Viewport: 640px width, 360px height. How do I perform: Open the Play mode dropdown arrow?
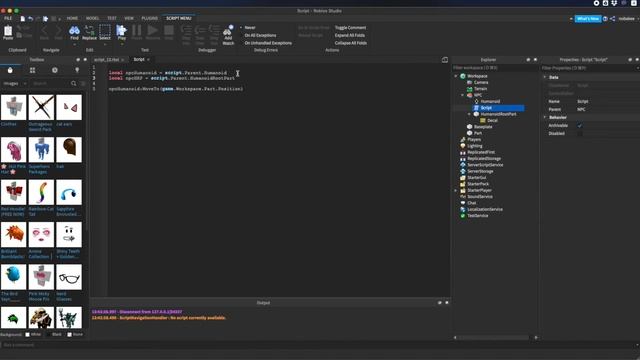pos(122,44)
